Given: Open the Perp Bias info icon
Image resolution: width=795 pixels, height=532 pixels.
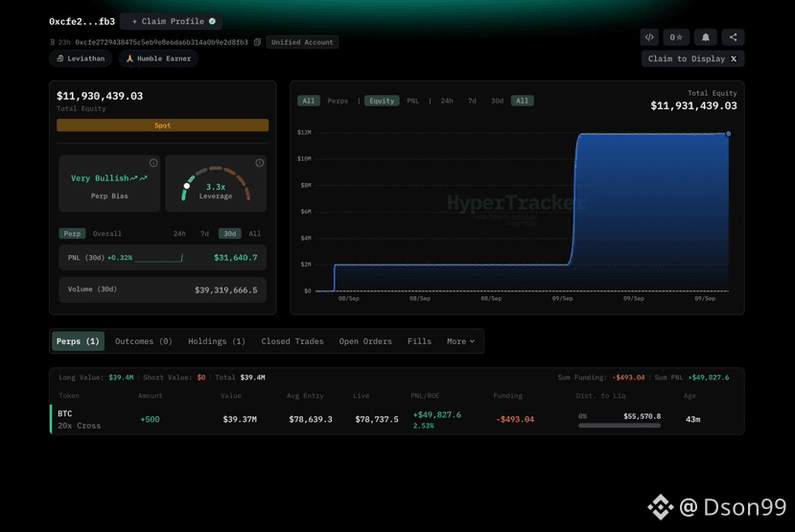Looking at the screenshot, I should [x=153, y=163].
